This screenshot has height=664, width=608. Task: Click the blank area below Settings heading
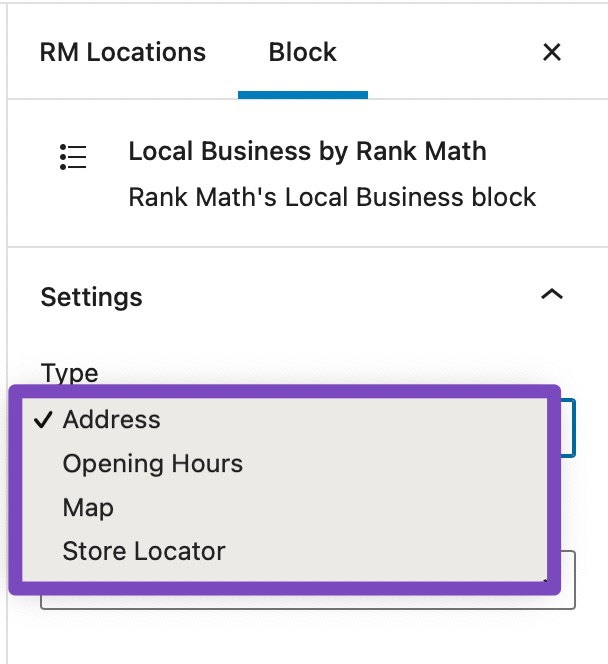[x=303, y=335]
